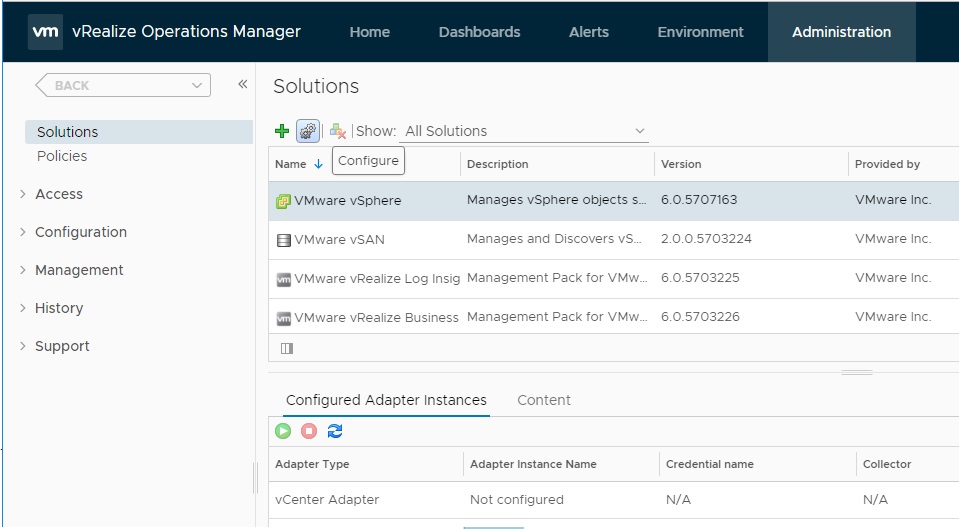This screenshot has width=959, height=529.
Task: Click version 2.0.0.5703224
Action: [706, 239]
